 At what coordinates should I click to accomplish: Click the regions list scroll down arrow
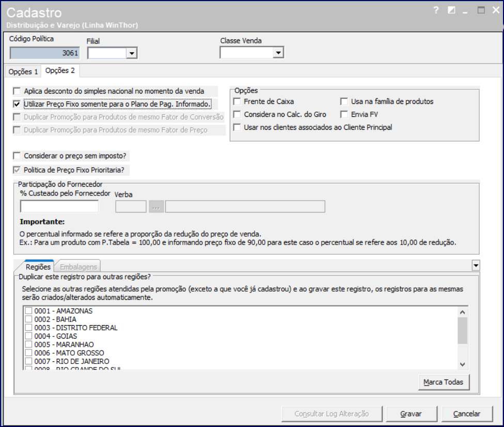[x=463, y=364]
